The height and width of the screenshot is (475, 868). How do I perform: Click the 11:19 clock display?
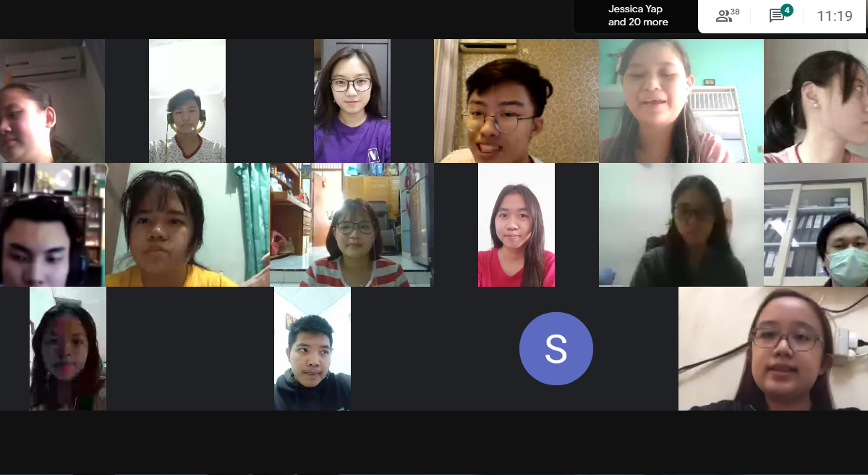click(835, 16)
